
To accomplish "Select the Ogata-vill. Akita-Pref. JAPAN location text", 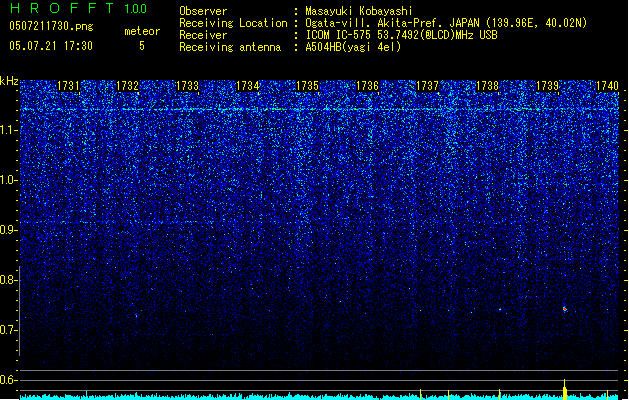I will pyautogui.click(x=446, y=23).
